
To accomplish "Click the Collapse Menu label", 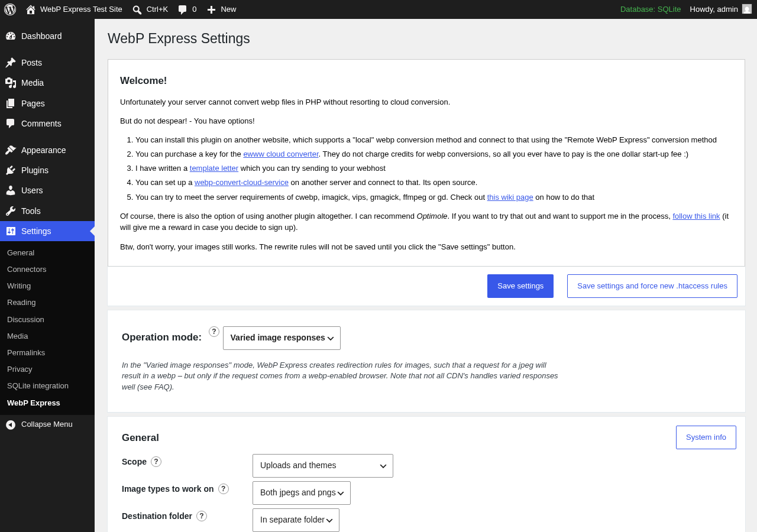I will (47, 424).
